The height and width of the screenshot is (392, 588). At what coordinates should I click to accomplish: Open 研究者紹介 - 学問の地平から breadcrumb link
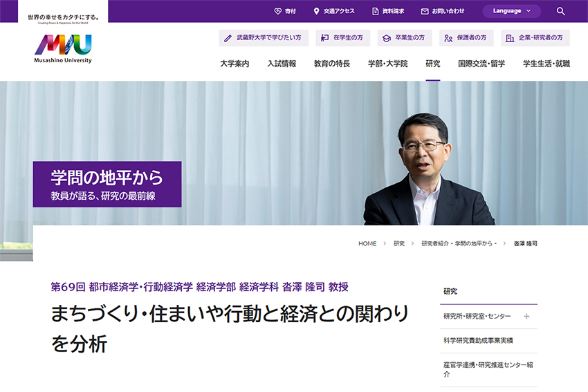coord(459,243)
